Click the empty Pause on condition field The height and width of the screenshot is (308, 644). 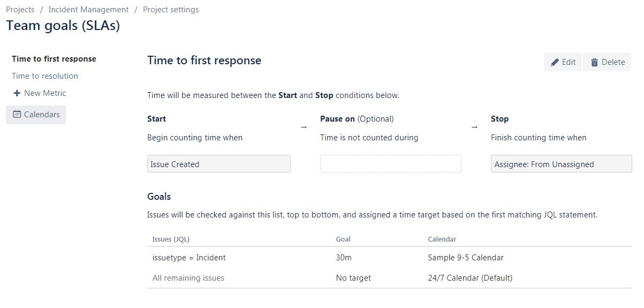click(390, 164)
